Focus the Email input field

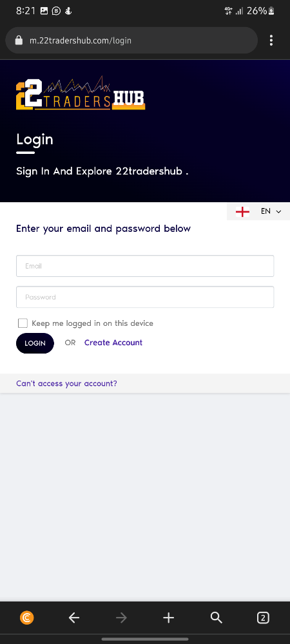(145, 266)
